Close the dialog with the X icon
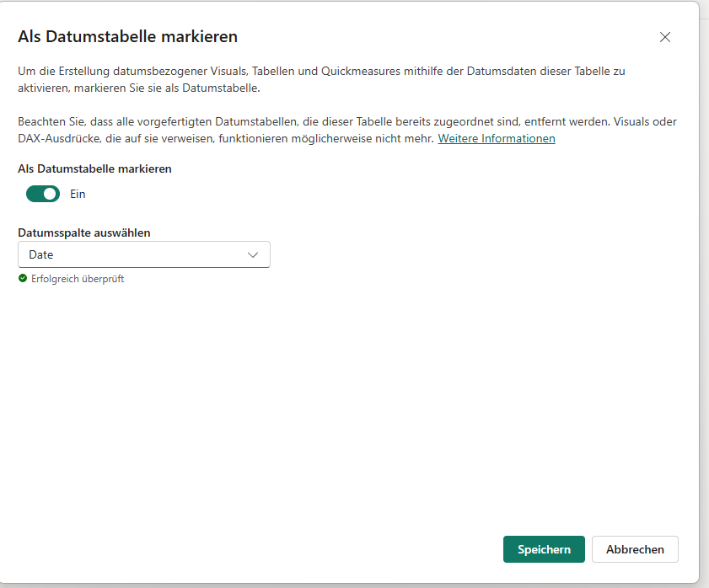709x588 pixels. 665,37
